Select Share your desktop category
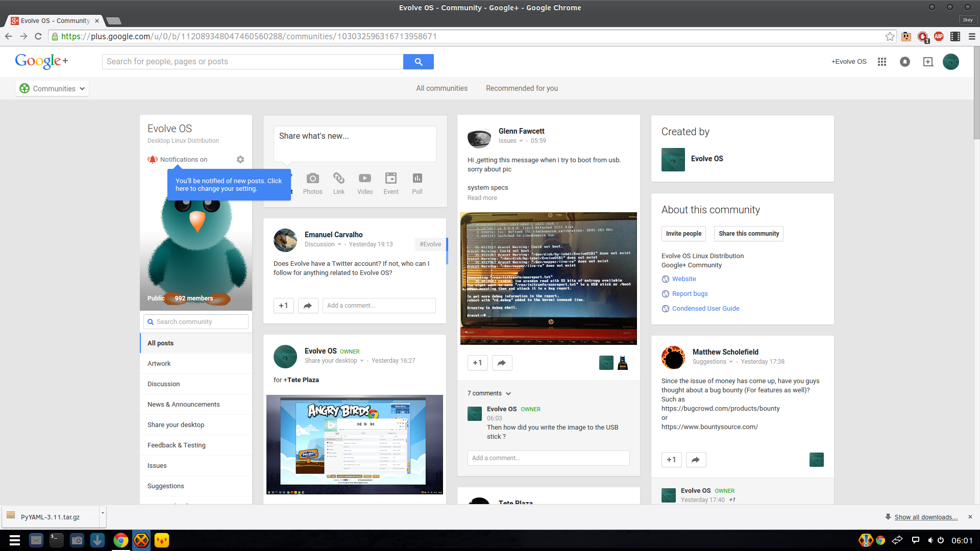 point(196,425)
